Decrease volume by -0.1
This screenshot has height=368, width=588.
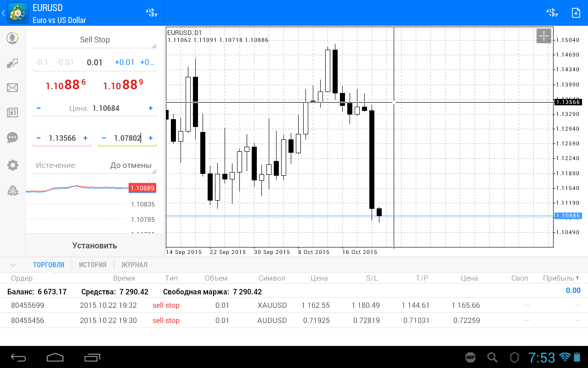tap(41, 63)
